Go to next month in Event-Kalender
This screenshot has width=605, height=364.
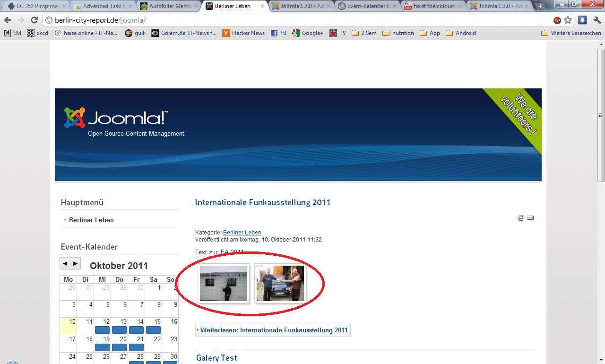point(76,263)
